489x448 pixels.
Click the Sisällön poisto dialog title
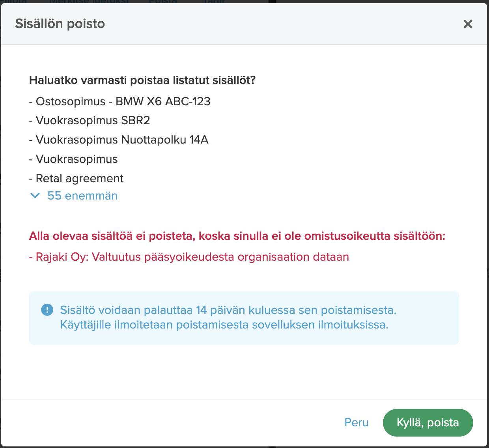[x=60, y=24]
